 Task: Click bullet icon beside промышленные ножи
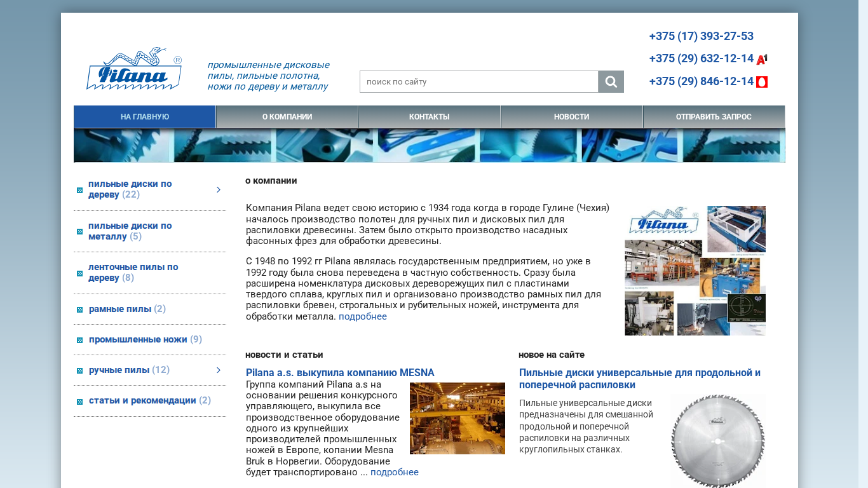[x=80, y=340]
